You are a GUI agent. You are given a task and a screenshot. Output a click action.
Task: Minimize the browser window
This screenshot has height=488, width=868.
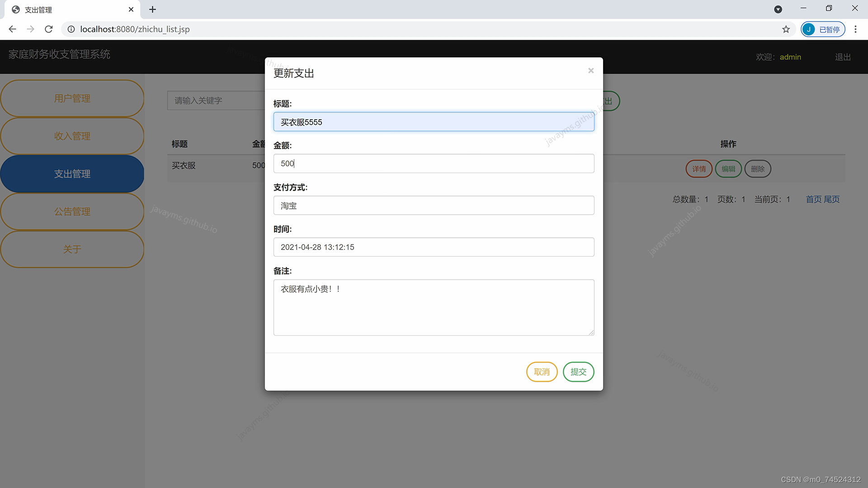tap(803, 8)
